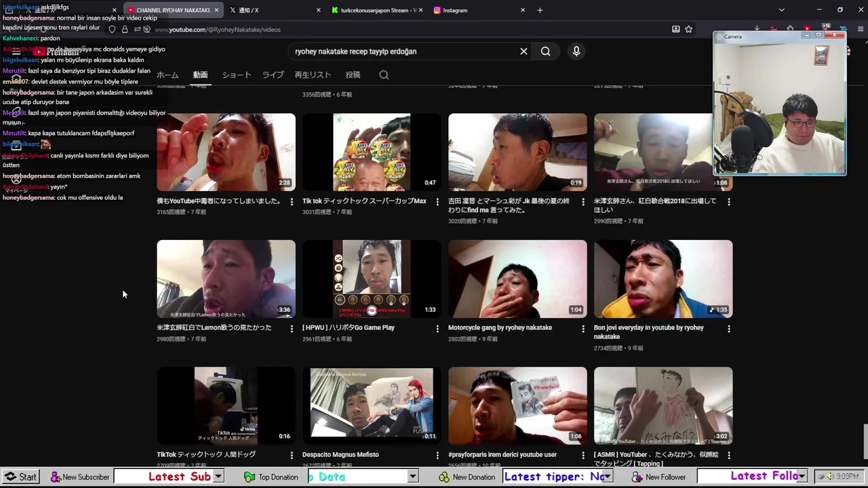This screenshot has width=868, height=488.
Task: Open title Despacito Magnus Mefisto
Action: coord(340,454)
